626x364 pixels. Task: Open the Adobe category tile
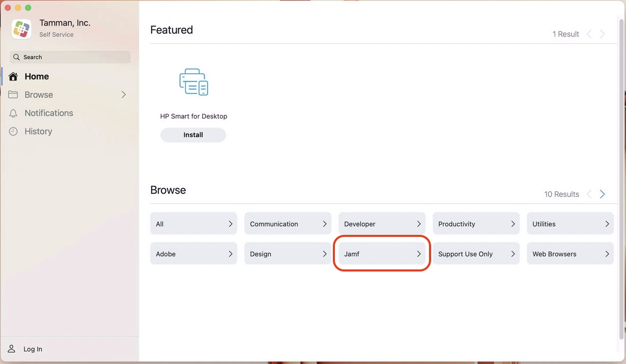click(x=194, y=254)
